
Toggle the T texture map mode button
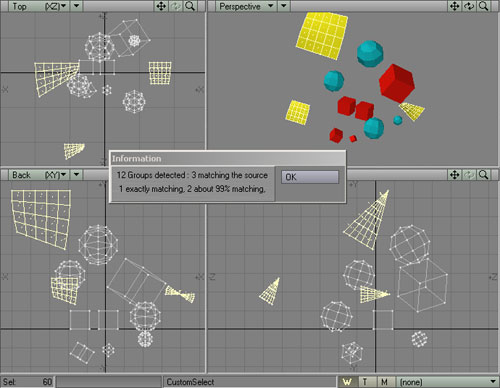coord(365,382)
